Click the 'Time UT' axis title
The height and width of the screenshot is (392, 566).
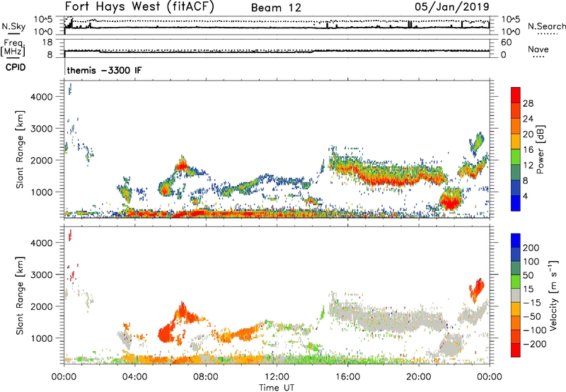click(x=277, y=387)
